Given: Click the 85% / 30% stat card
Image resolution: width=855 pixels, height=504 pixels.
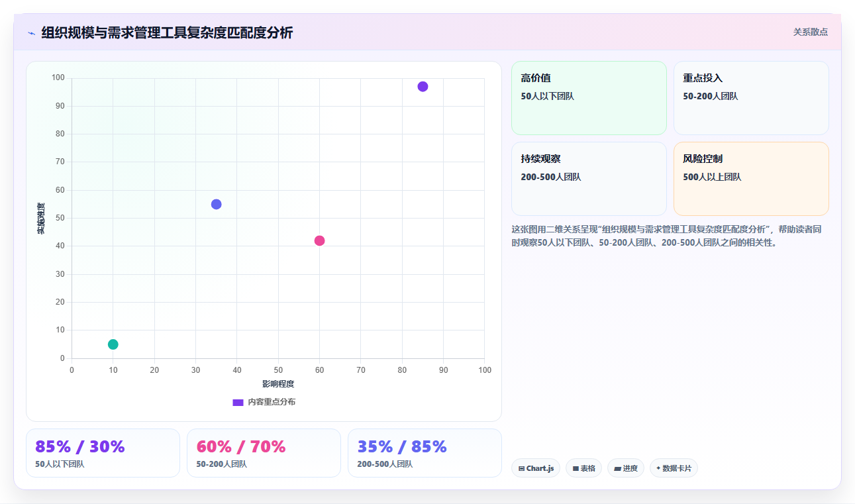Looking at the screenshot, I should click(x=103, y=453).
